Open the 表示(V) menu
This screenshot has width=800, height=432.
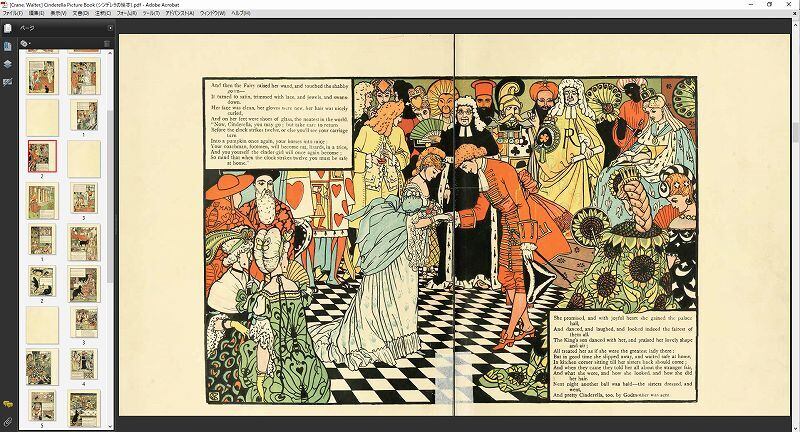pos(58,13)
